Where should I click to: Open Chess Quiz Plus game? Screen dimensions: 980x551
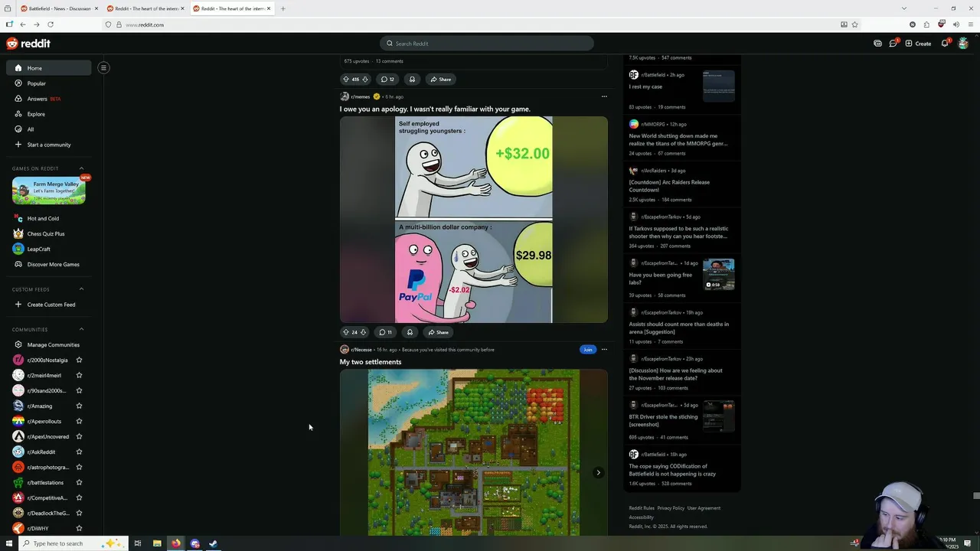tap(49, 233)
